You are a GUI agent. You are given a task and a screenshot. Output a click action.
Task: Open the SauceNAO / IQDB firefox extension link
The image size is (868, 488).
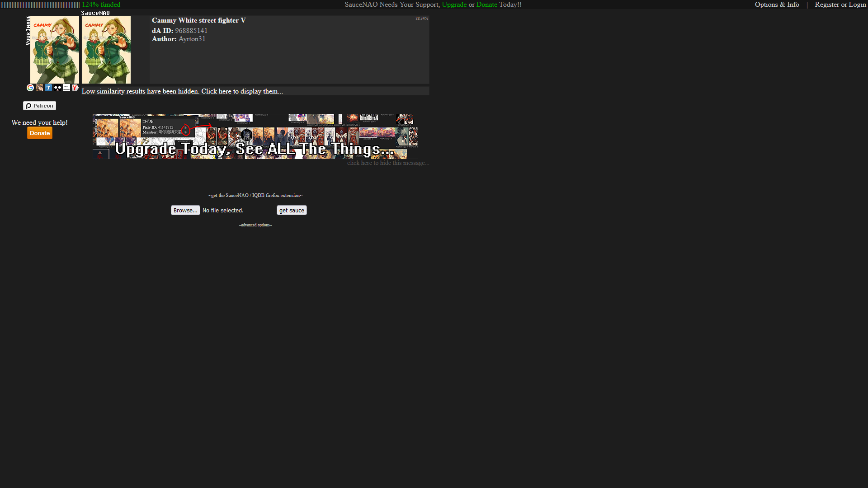click(x=255, y=196)
